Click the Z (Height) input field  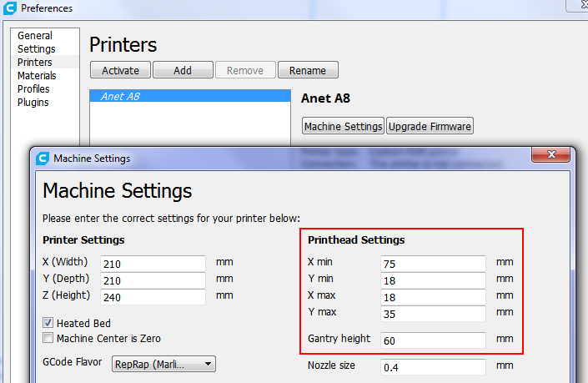click(x=153, y=297)
